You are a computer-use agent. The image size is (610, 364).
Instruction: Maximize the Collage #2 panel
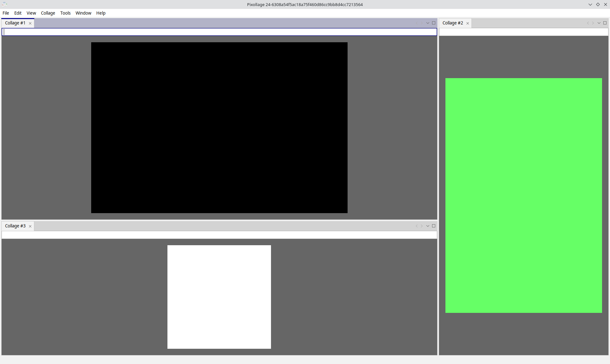(x=605, y=23)
